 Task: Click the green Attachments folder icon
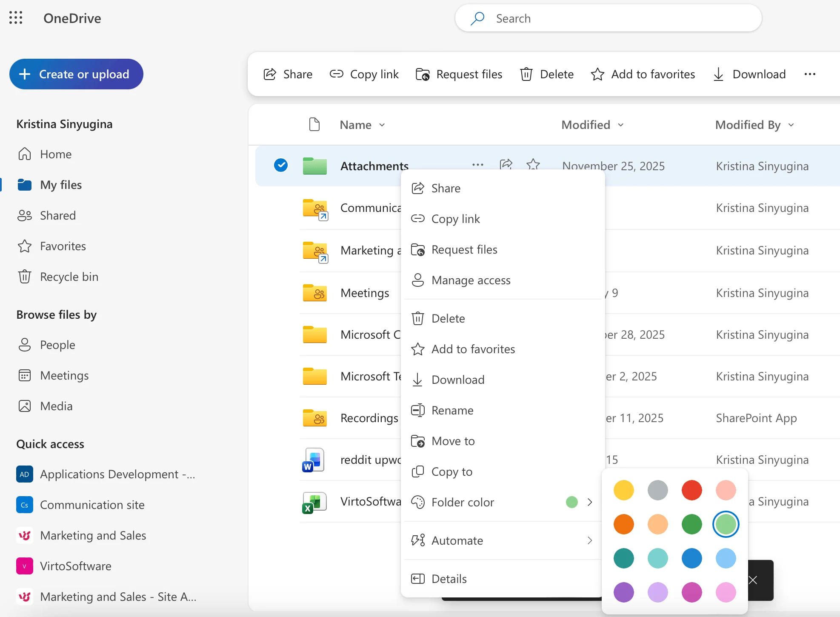pyautogui.click(x=315, y=166)
